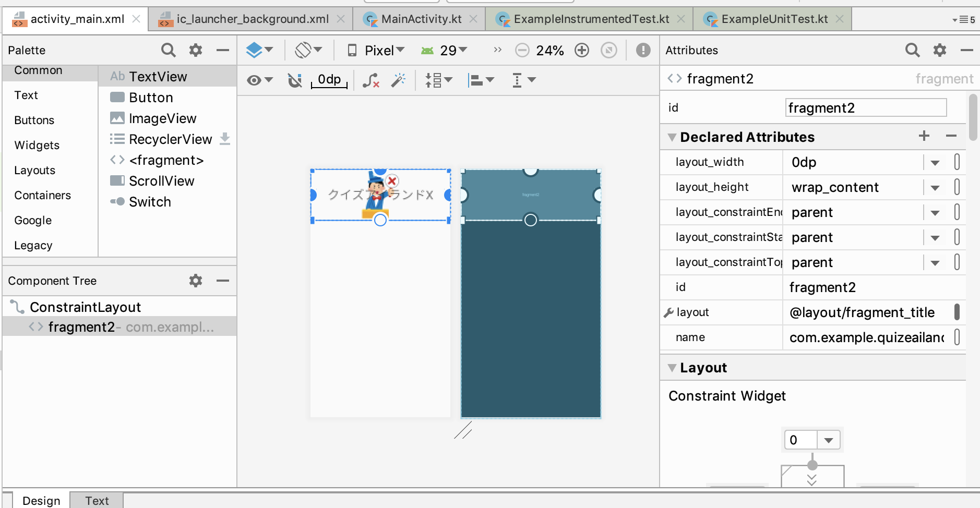Switch to Text editor tab
This screenshot has width=980, height=508.
coord(97,501)
